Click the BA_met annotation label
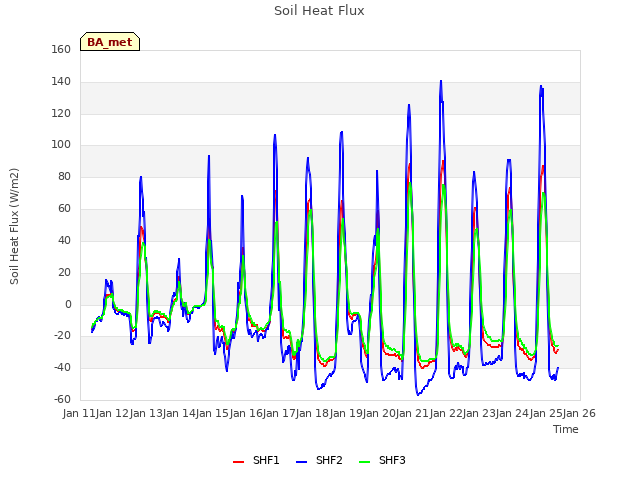640x480 pixels. coord(110,42)
